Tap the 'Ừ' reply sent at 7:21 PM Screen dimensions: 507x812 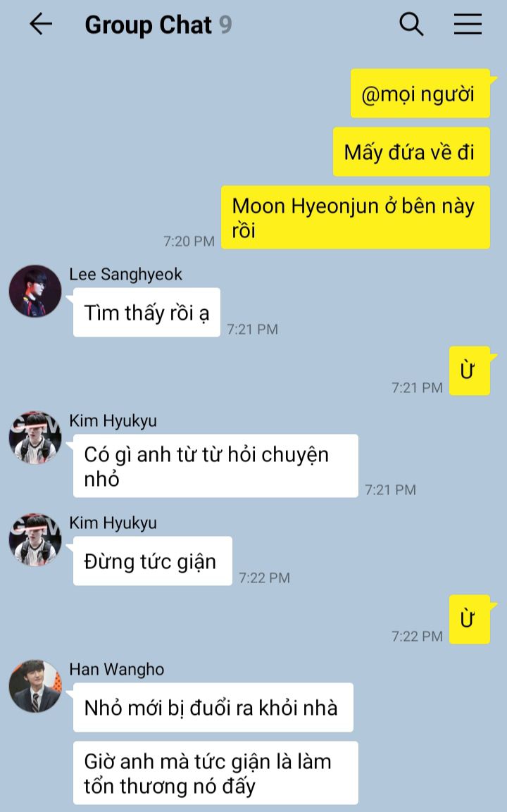(470, 370)
